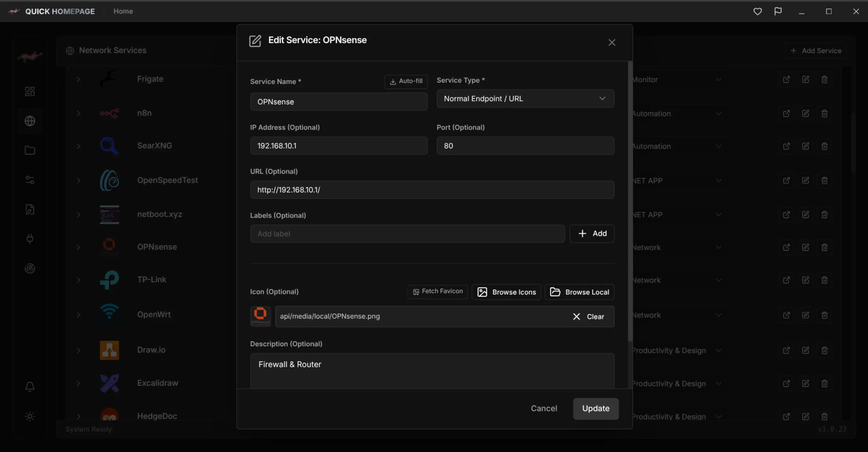
Task: Click the Port field showing 80
Action: 525,146
